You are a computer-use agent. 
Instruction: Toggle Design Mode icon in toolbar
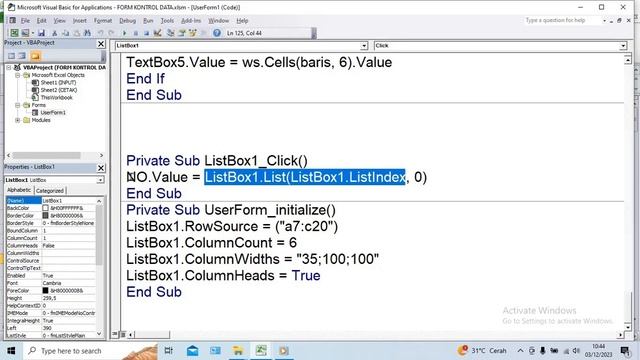tap(158, 33)
